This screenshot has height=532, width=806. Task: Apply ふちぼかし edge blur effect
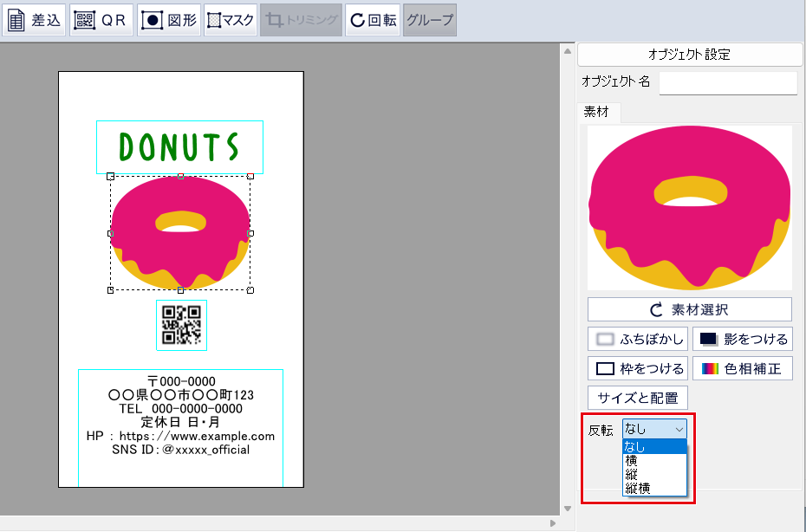pos(638,340)
